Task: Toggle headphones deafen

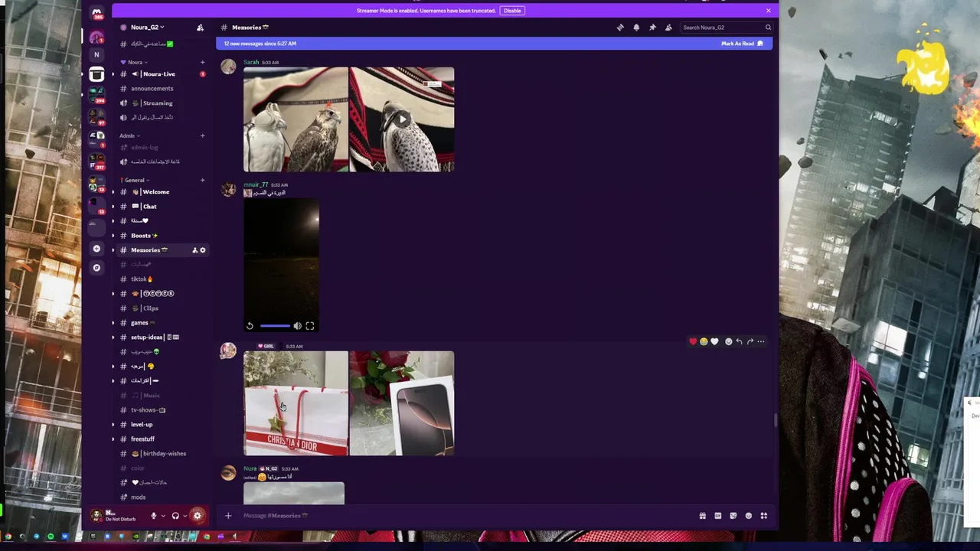Action: 175,516
